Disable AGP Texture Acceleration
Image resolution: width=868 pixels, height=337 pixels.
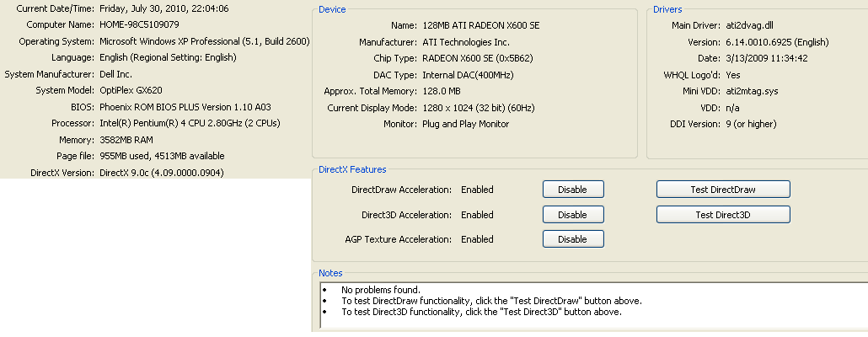coord(572,239)
